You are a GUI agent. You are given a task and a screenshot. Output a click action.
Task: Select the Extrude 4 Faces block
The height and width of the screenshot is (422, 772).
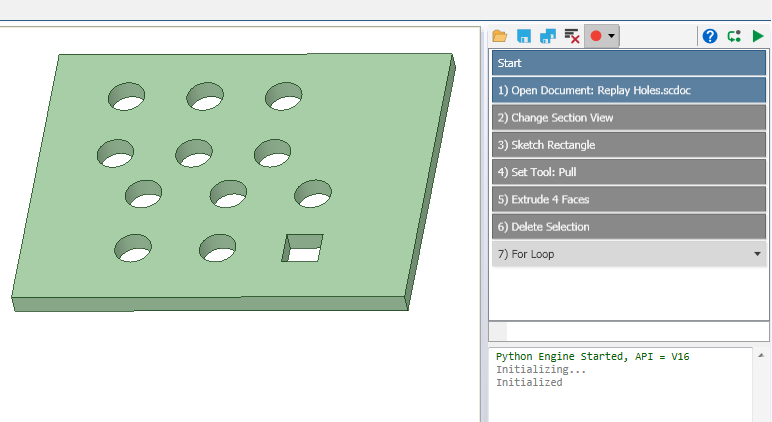click(629, 199)
